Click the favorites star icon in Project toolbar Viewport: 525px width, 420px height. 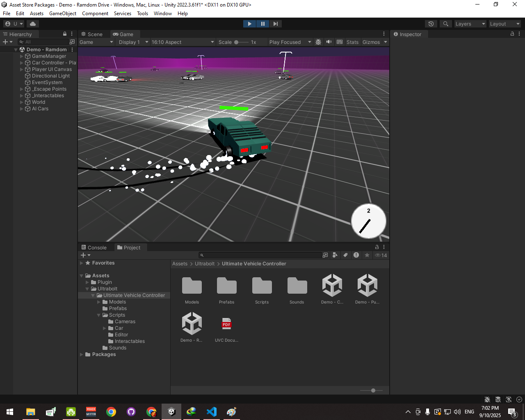click(x=367, y=255)
